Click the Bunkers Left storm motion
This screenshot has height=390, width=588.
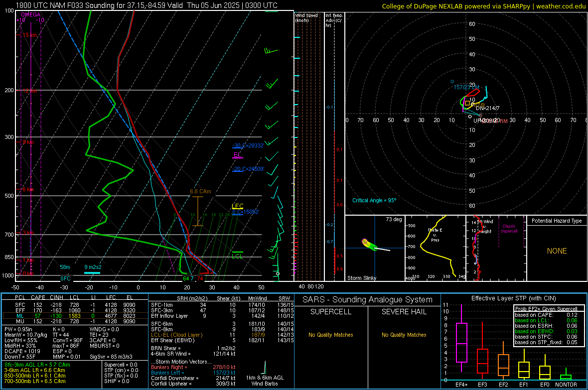[x=193, y=373]
